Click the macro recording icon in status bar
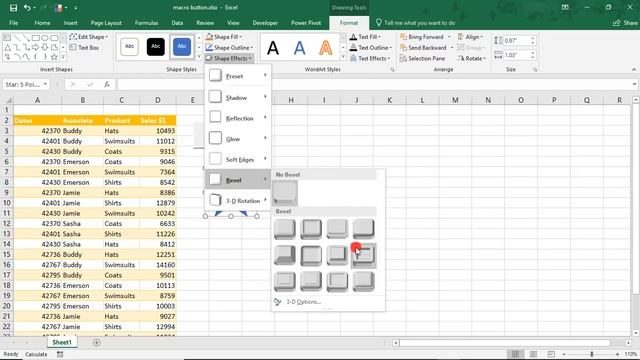This screenshot has height=360, width=640. (60, 354)
